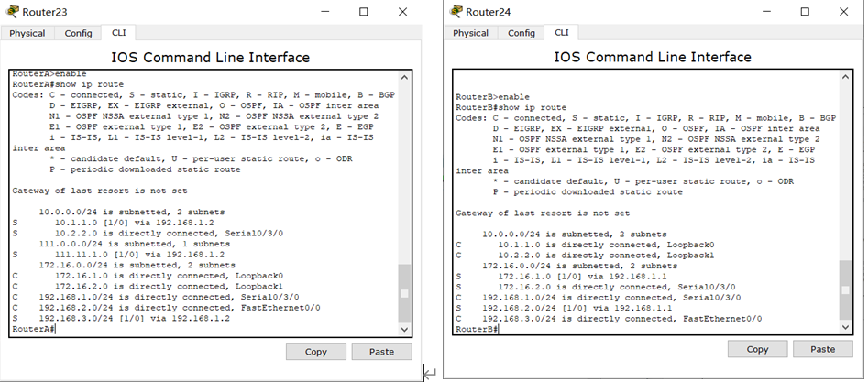The width and height of the screenshot is (868, 382).
Task: Open the Physical tab in Router23
Action: (27, 33)
